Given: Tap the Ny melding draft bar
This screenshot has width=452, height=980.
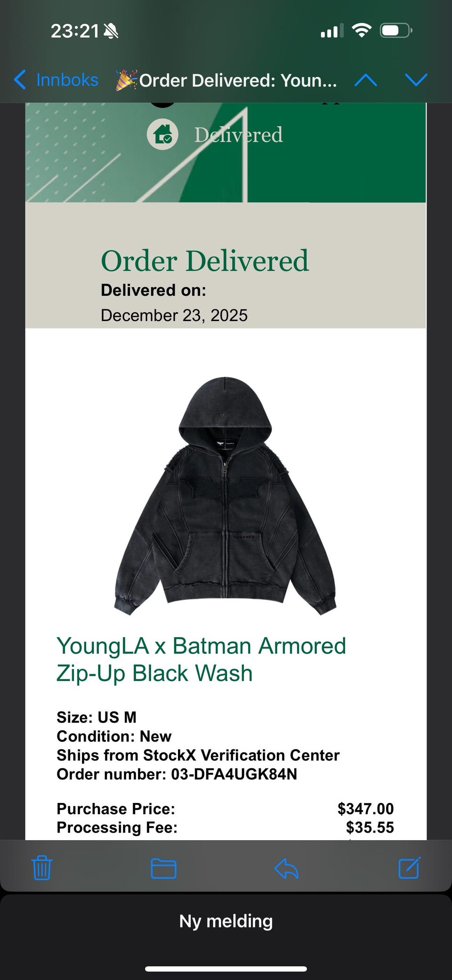Looking at the screenshot, I should tap(226, 921).
